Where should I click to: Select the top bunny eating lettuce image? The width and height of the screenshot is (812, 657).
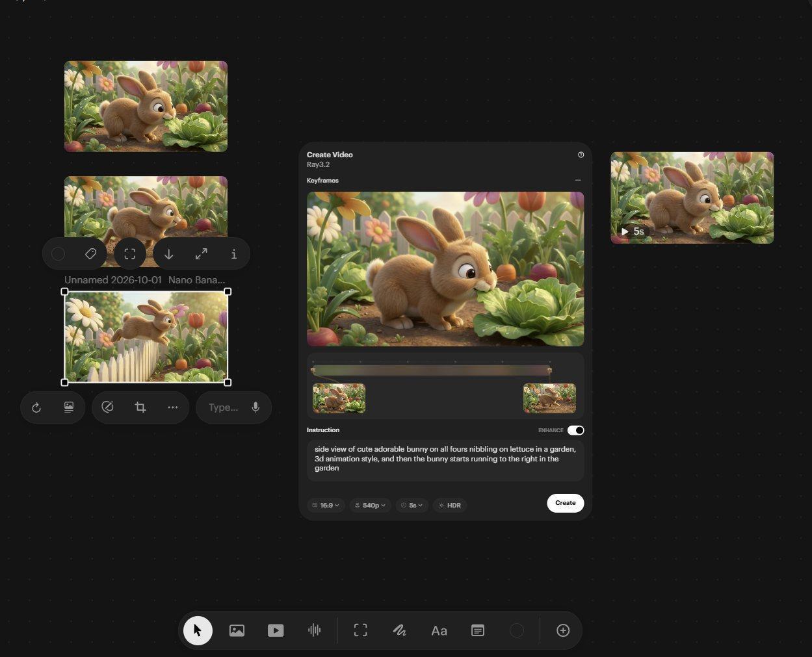pos(146,107)
